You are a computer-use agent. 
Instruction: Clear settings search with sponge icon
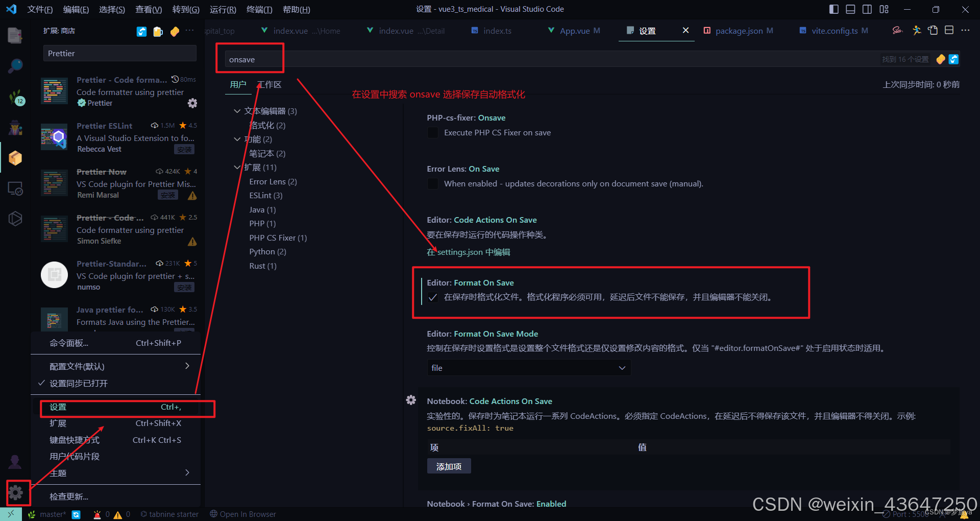click(941, 59)
